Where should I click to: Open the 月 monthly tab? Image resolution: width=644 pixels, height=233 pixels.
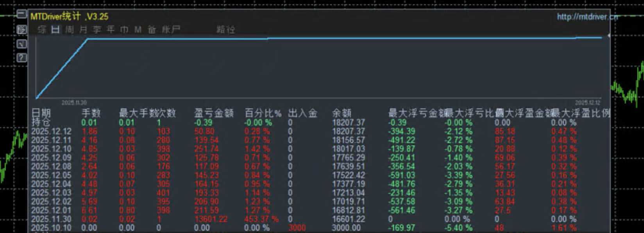point(83,29)
